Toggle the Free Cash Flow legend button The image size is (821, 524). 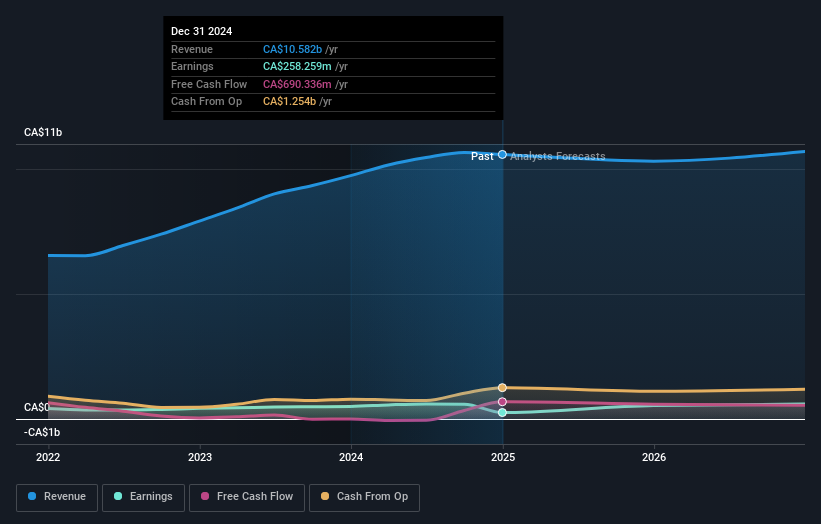click(x=247, y=497)
